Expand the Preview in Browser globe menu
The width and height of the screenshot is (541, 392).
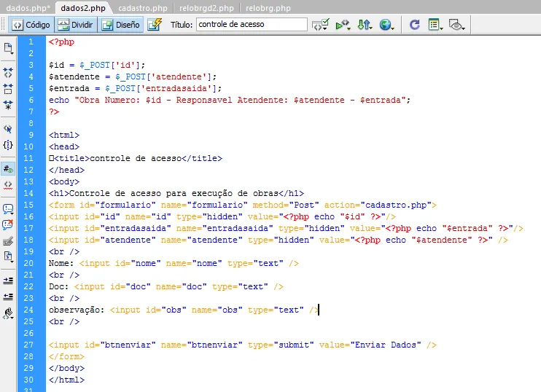386,25
